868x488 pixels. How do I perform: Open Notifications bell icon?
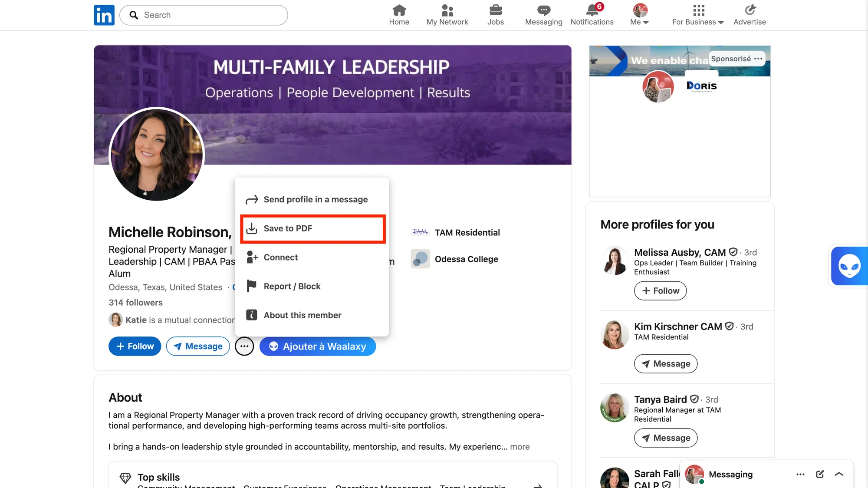[x=592, y=15]
